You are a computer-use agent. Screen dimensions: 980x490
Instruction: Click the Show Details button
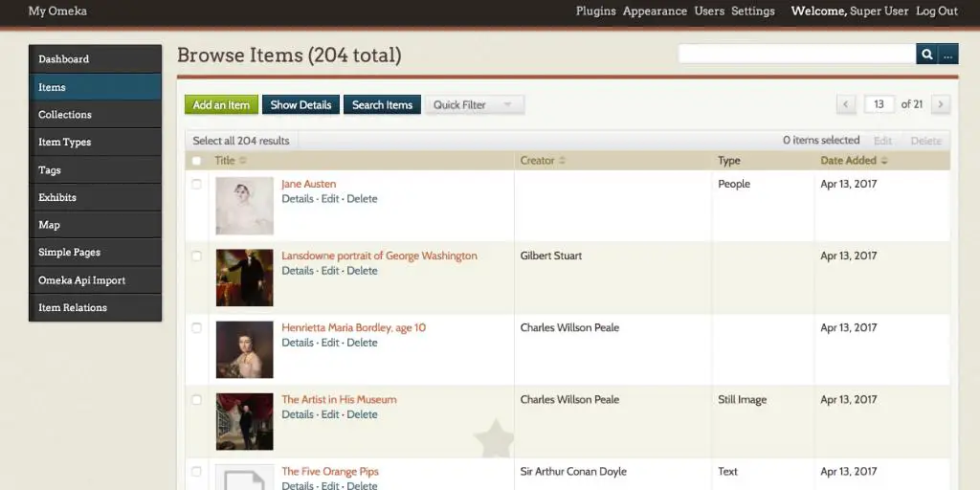point(301,105)
